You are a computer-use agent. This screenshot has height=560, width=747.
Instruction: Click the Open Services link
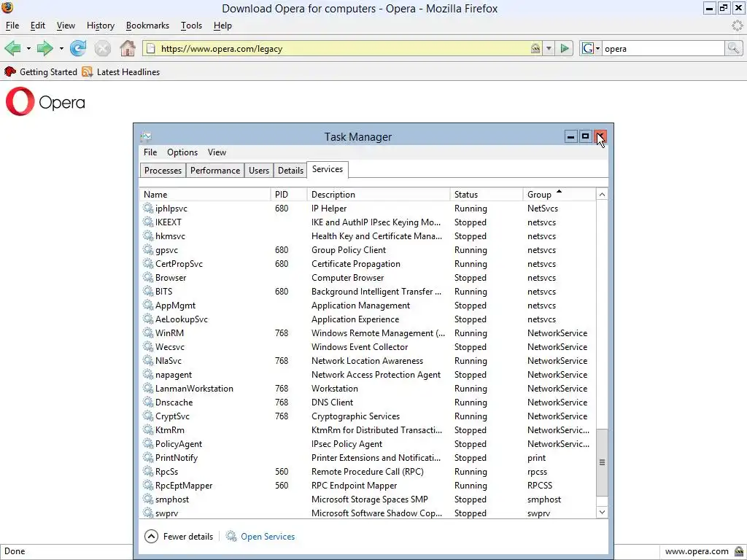(x=268, y=537)
